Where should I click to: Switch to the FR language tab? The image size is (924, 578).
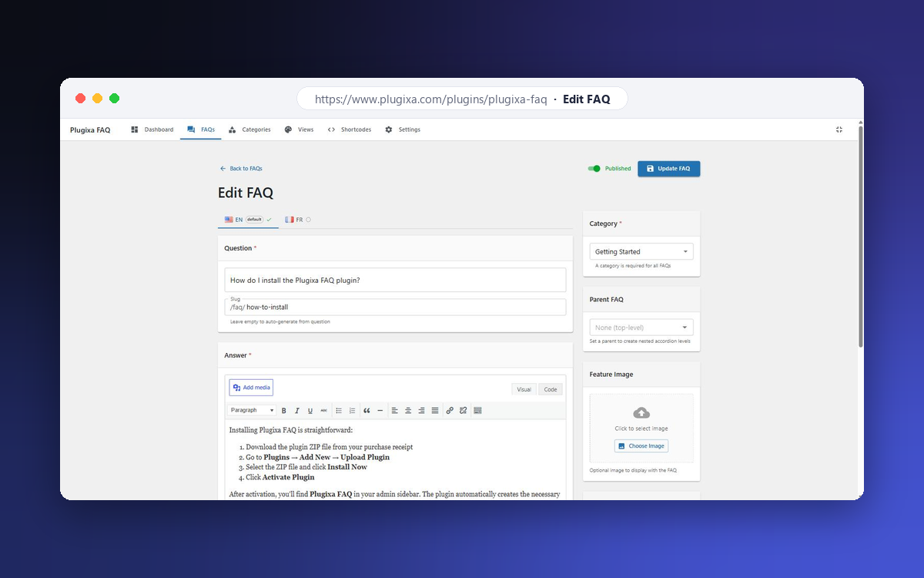point(298,220)
